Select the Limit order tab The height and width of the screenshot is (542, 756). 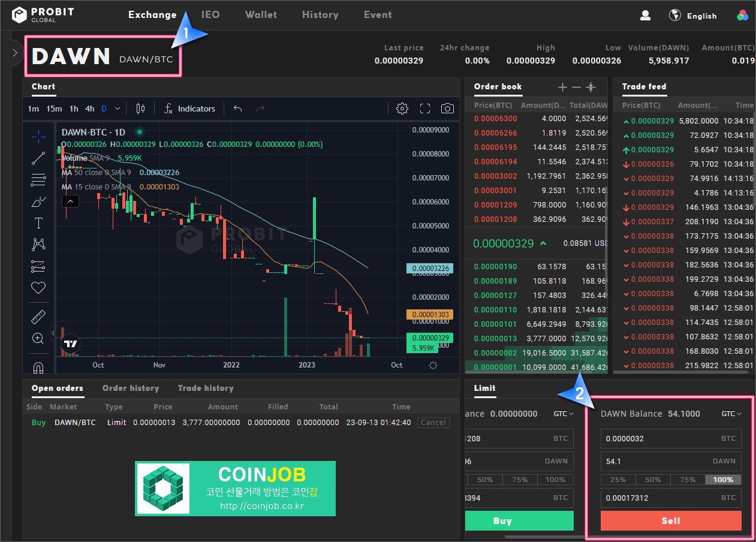click(x=484, y=389)
